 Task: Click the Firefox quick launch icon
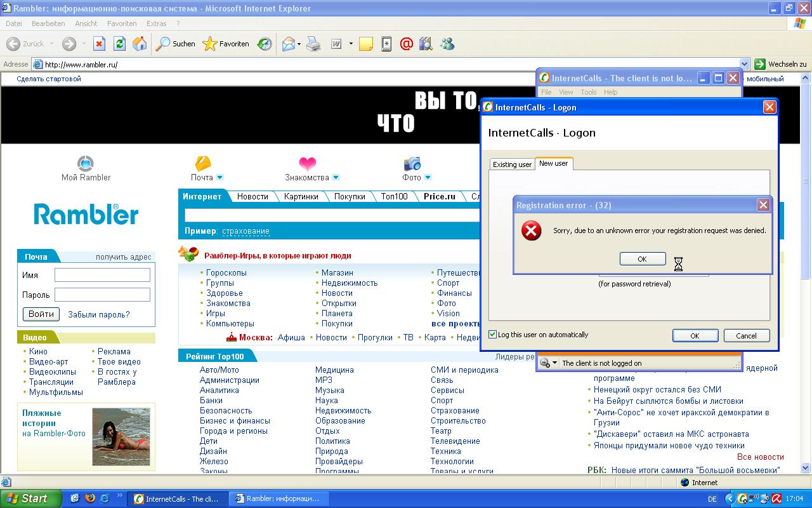(x=90, y=498)
